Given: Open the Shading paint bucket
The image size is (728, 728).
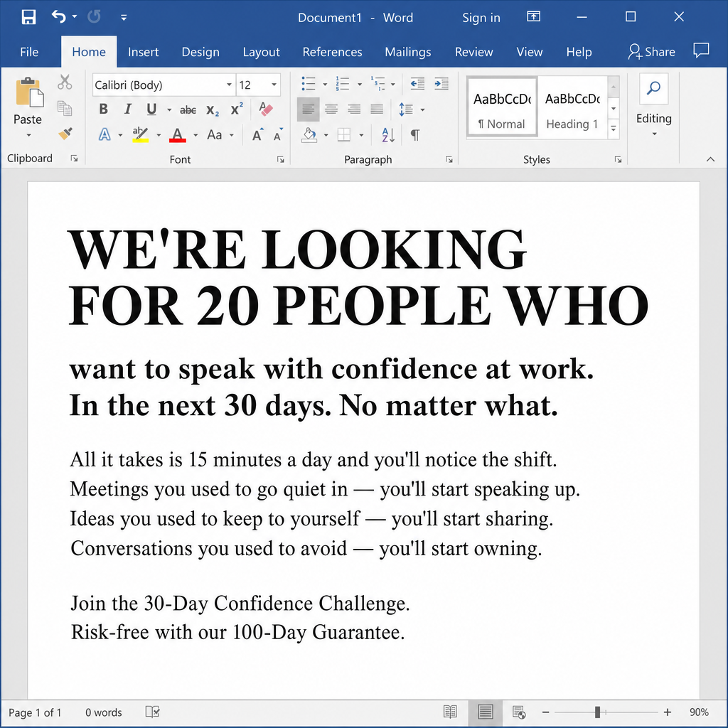Looking at the screenshot, I should pos(309,135).
